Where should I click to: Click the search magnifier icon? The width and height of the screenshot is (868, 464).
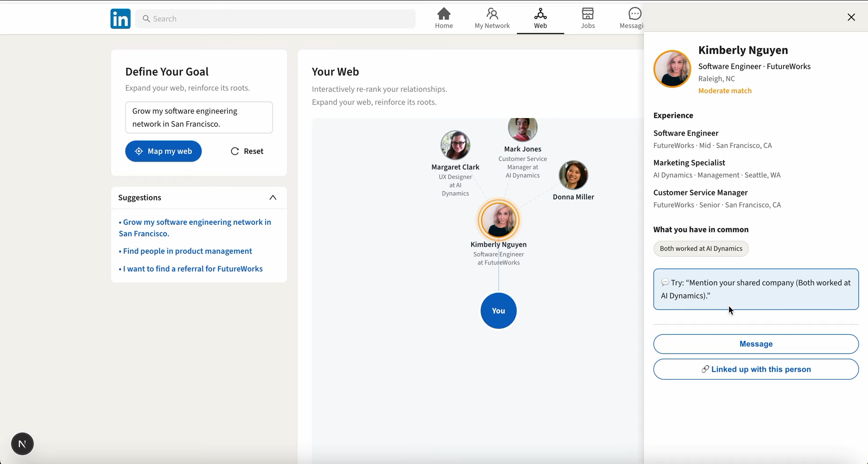[x=146, y=19]
